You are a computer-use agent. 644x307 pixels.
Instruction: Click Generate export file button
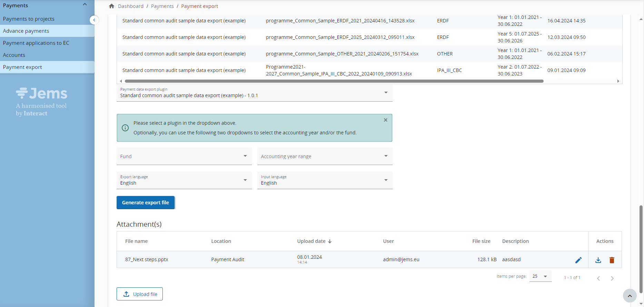(145, 203)
